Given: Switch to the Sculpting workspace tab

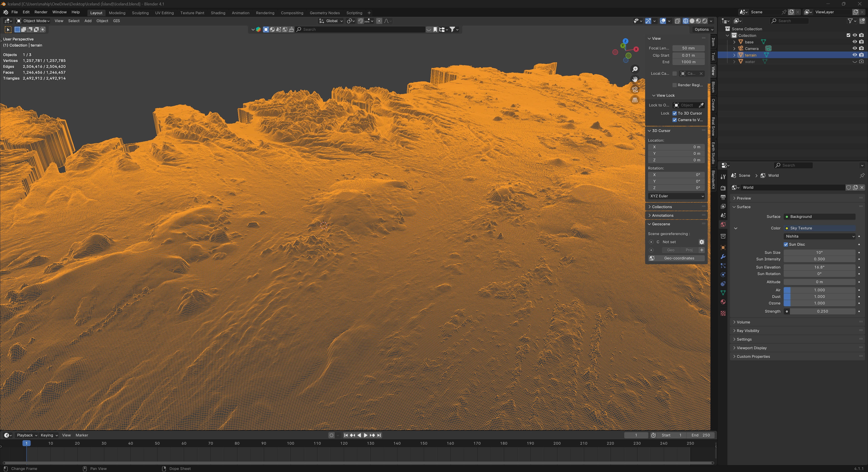Looking at the screenshot, I should pyautogui.click(x=140, y=13).
